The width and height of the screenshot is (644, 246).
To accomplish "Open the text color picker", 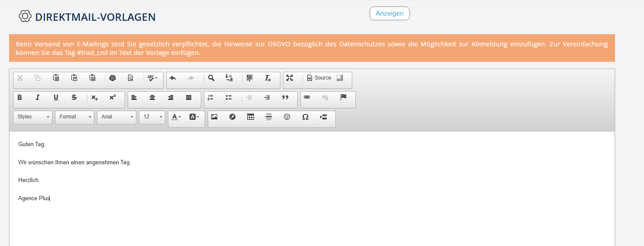I will tap(176, 117).
